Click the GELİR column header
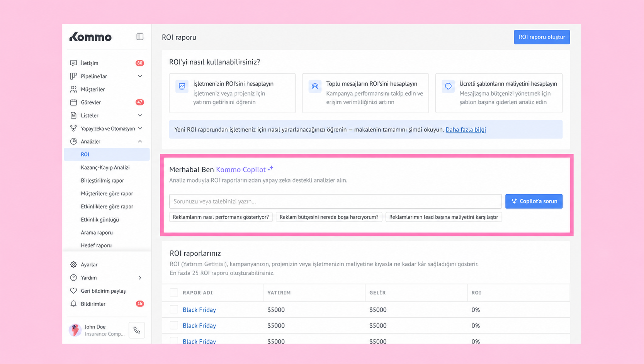 pos(377,293)
